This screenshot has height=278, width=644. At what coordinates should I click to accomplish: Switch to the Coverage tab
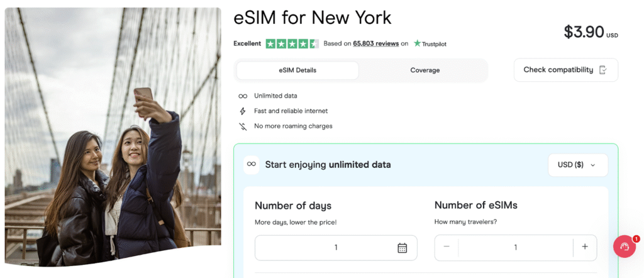(425, 70)
